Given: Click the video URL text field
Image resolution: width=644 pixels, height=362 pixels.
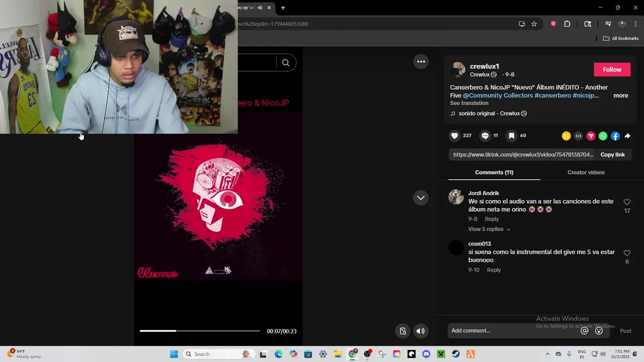Looking at the screenshot, I should tap(523, 155).
